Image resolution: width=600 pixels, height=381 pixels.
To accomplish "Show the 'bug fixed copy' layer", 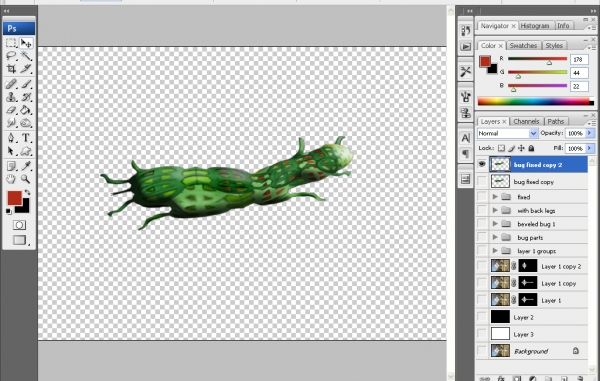I will [x=482, y=181].
